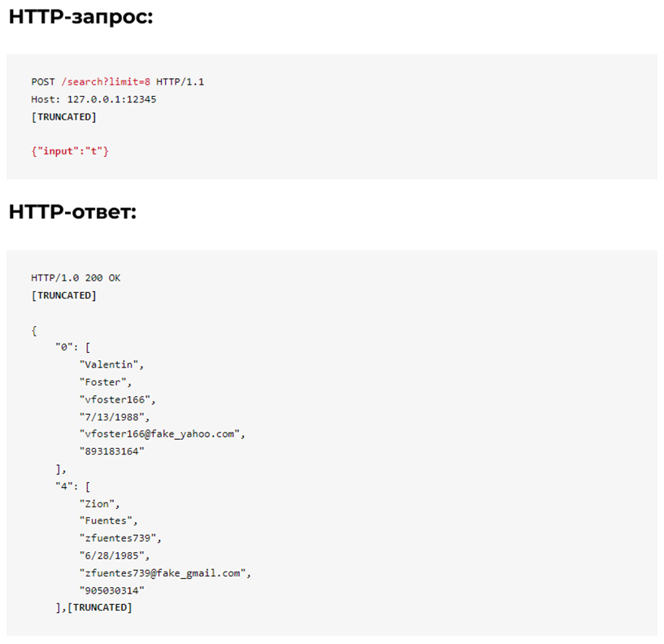Click the HTTP-ответ heading
The image size is (664, 644).
pyautogui.click(x=73, y=212)
